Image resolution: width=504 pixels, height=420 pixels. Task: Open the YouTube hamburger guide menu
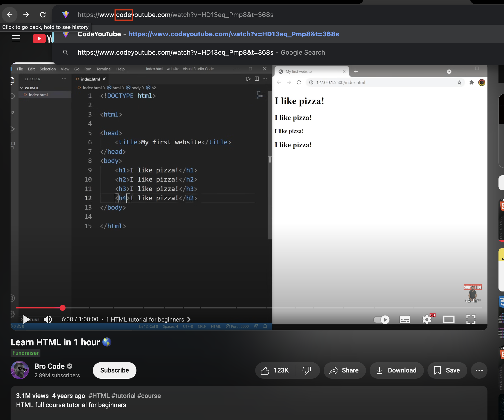pos(16,38)
